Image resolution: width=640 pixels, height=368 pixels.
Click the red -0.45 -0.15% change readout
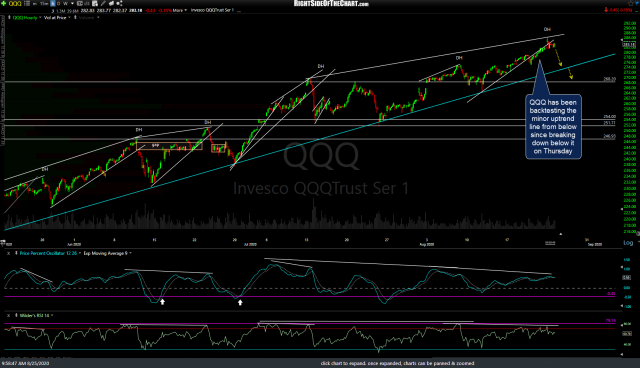[620, 10]
